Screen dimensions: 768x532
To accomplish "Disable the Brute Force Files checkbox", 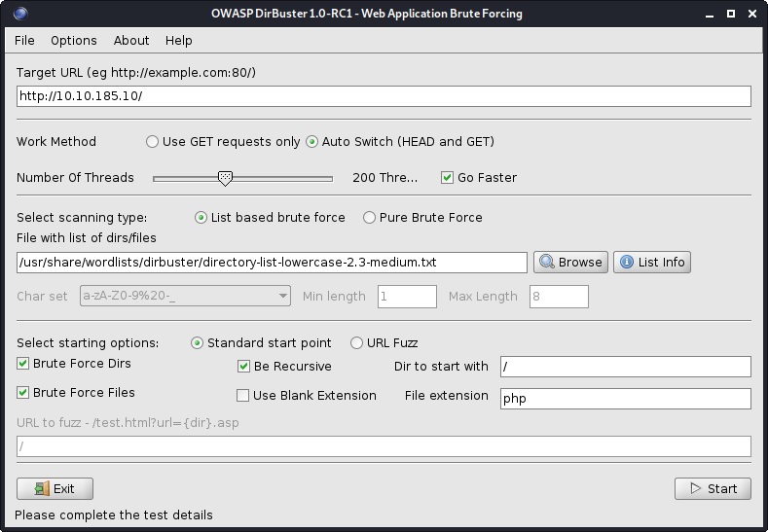I will tap(23, 393).
